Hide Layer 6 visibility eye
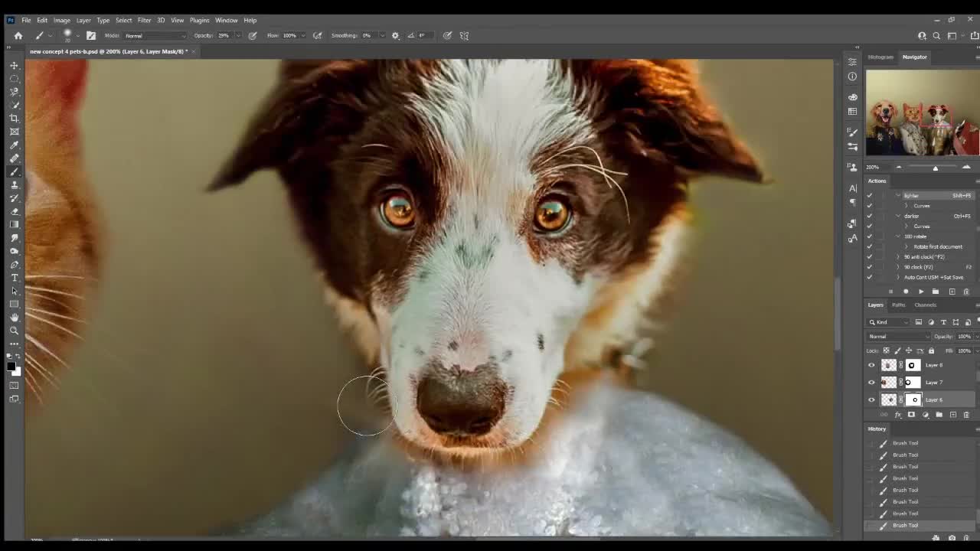The height and width of the screenshot is (551, 980). pos(871,399)
